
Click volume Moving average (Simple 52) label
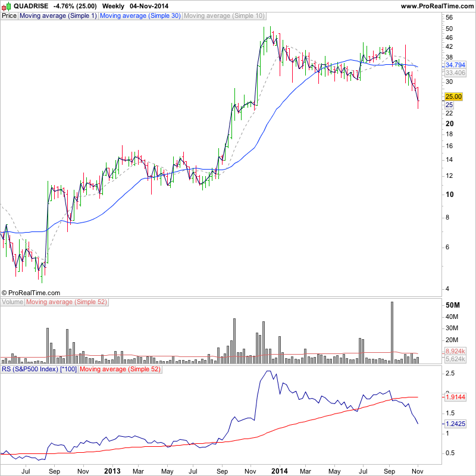tap(67, 302)
